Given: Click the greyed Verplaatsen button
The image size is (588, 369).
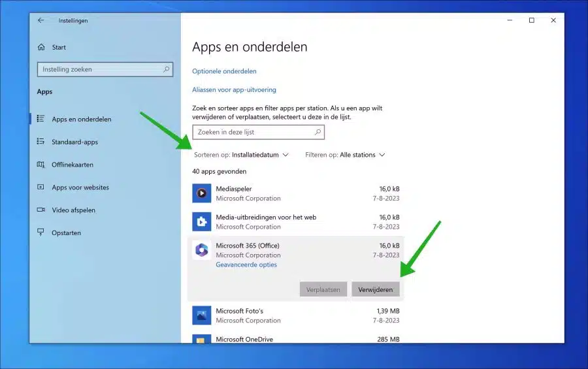Looking at the screenshot, I should [323, 289].
